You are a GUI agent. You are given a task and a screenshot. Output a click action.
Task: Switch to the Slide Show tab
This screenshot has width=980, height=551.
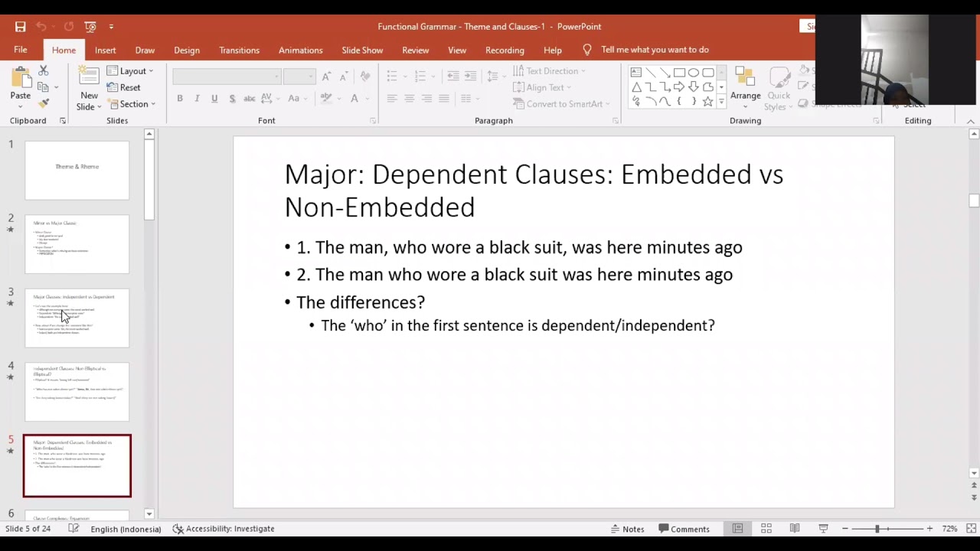362,50
